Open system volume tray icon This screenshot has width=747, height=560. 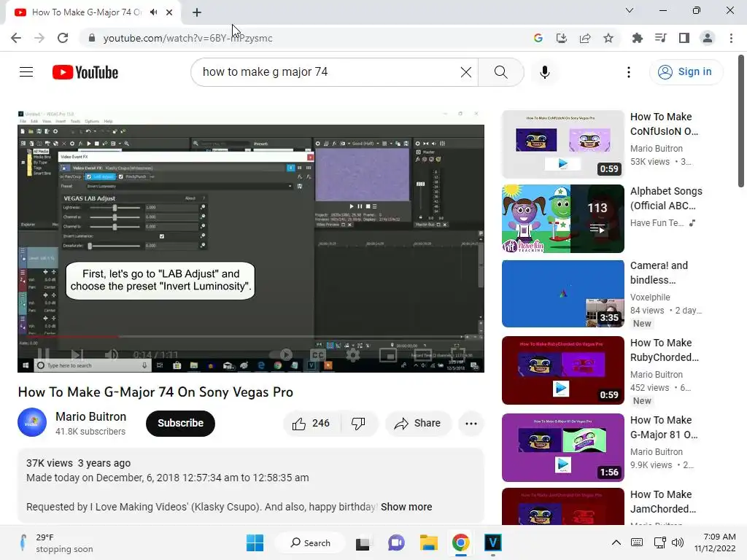[x=678, y=542]
